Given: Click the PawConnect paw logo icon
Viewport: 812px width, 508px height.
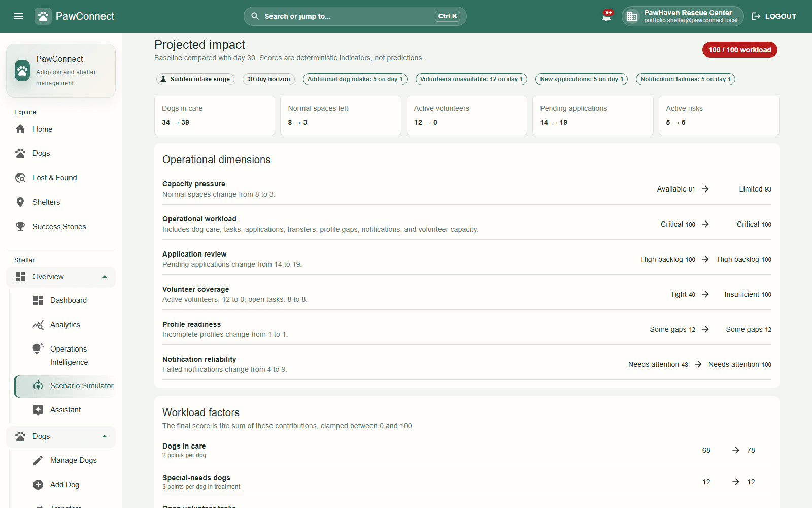Looking at the screenshot, I should [43, 16].
